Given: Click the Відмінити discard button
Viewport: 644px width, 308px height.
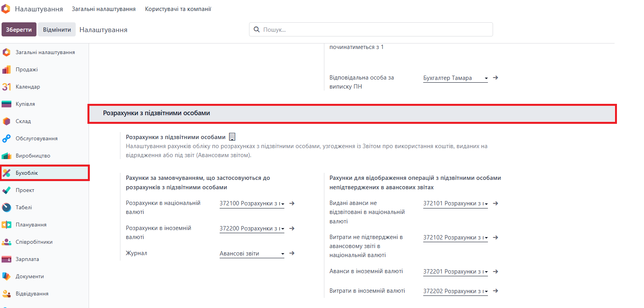Looking at the screenshot, I should point(57,30).
